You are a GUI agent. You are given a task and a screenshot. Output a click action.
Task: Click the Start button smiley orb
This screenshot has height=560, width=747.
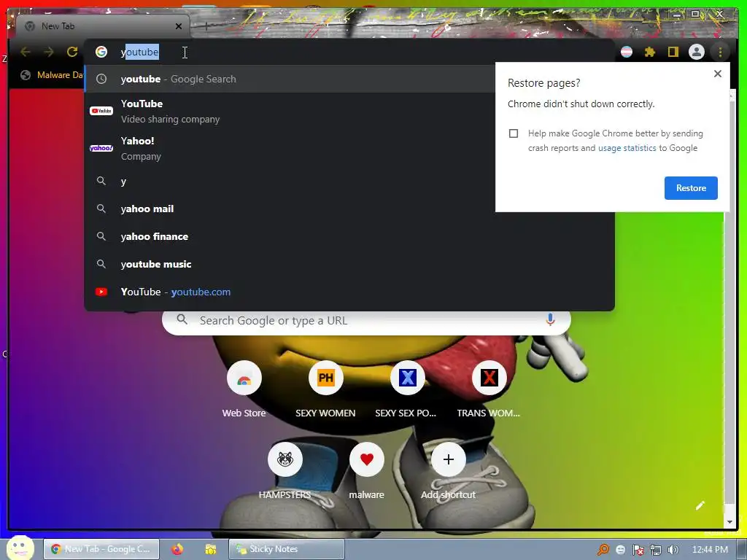coord(20,548)
